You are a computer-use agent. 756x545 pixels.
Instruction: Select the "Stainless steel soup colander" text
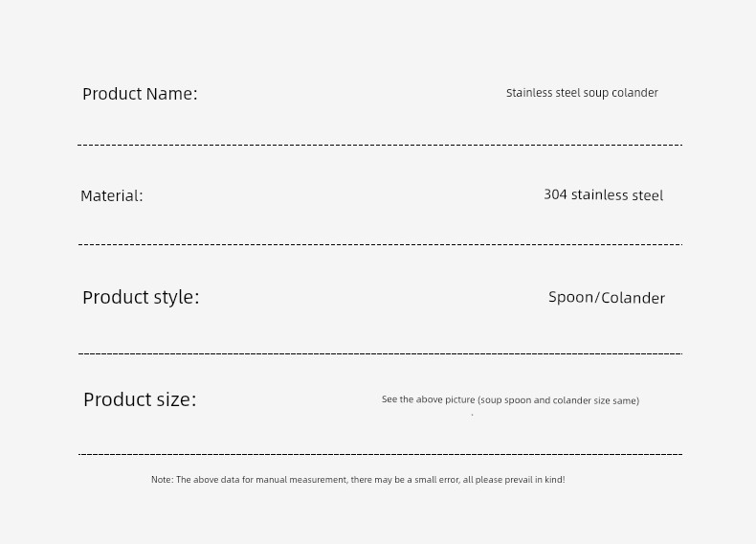[x=582, y=93]
